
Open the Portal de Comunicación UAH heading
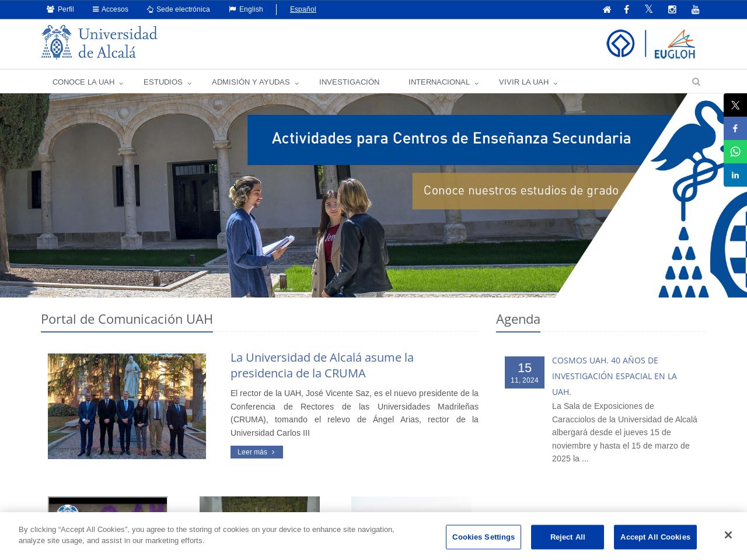(x=127, y=319)
